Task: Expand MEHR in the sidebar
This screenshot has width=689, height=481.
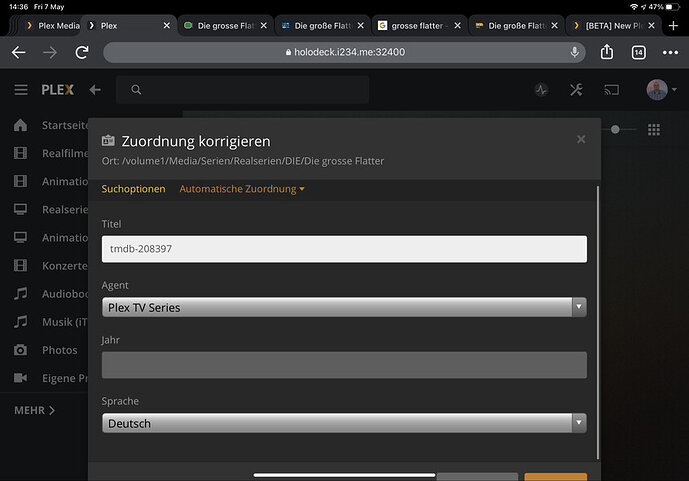Action: coord(34,410)
